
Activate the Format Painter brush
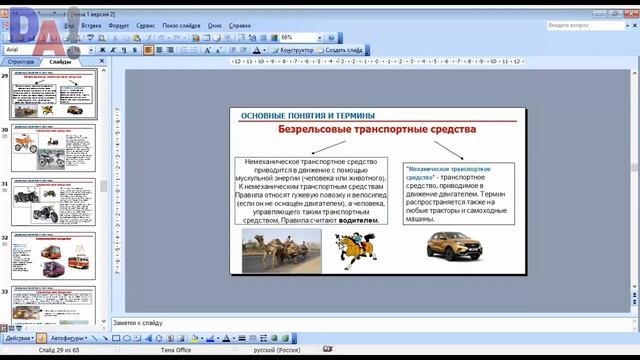coord(149,38)
